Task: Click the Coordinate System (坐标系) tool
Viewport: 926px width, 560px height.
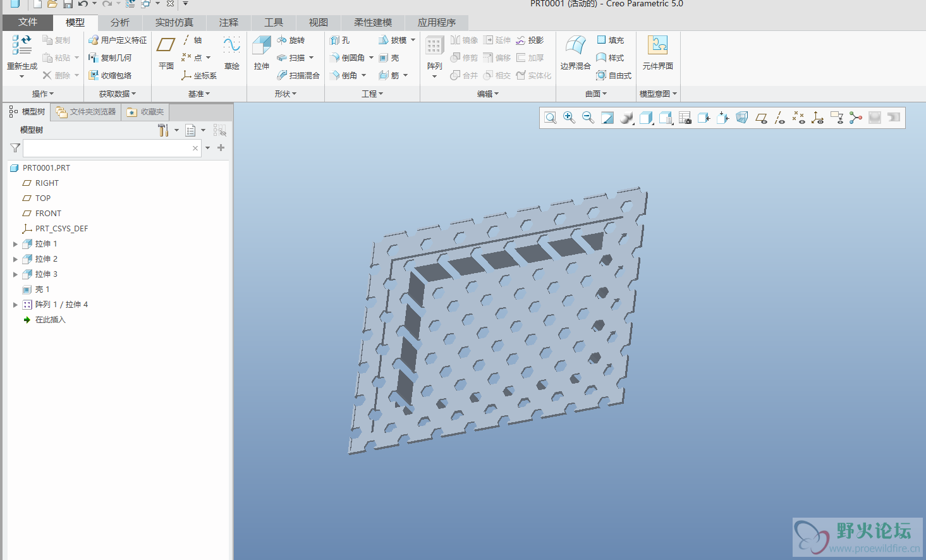Action: click(199, 75)
